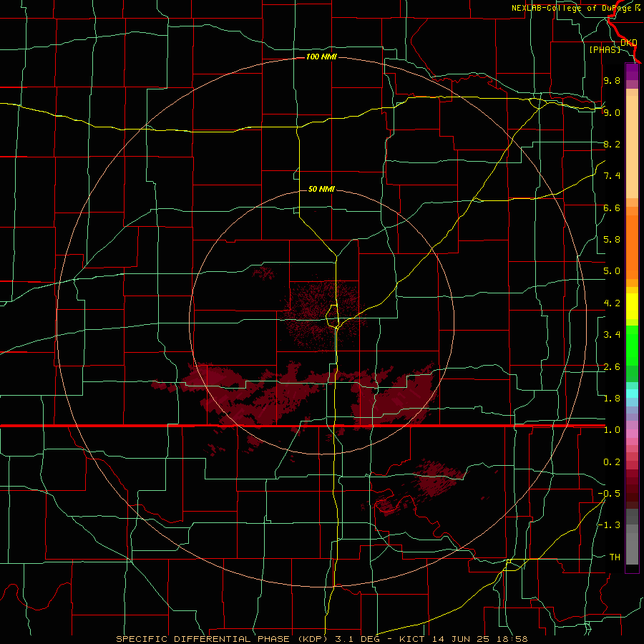Click the 5.8 value on the color scale
The image size is (644, 644).
(612, 240)
